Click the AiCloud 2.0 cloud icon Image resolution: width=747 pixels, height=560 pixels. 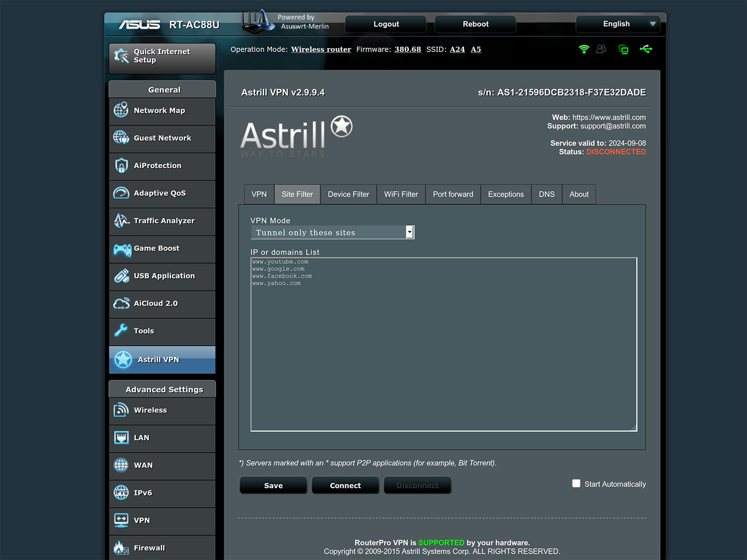coord(121,303)
